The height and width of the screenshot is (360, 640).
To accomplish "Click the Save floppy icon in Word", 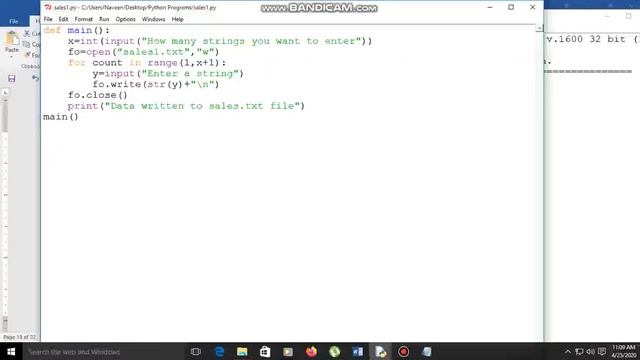I will pos(11,78).
